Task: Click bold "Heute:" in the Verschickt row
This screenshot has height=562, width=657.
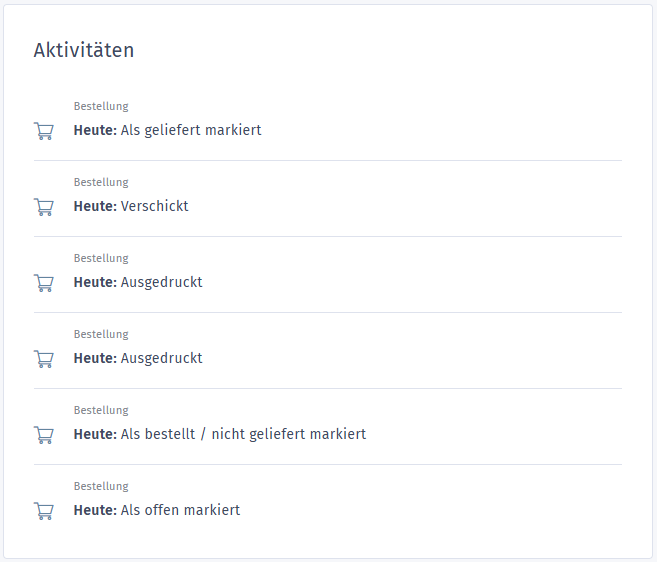Action: coord(95,206)
